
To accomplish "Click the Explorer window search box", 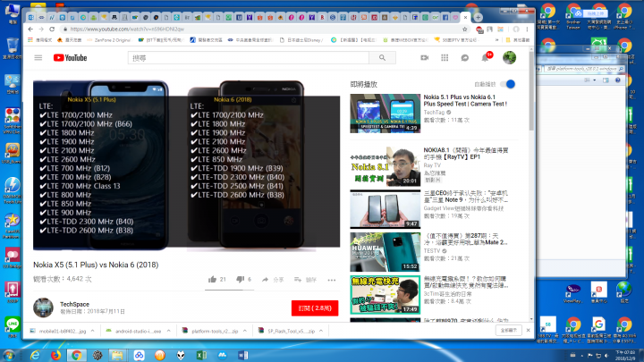I will 586,69.
